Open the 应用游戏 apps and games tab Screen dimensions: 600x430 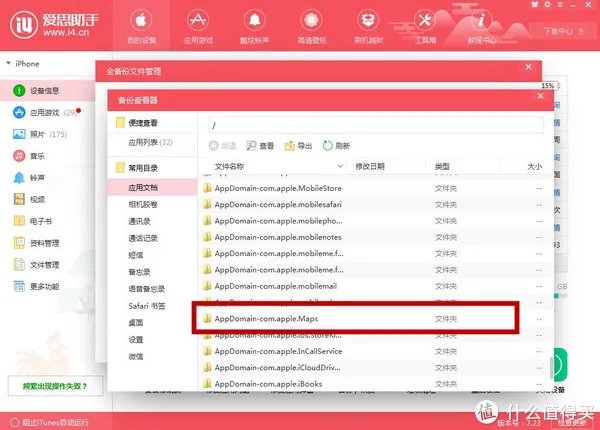[x=198, y=26]
